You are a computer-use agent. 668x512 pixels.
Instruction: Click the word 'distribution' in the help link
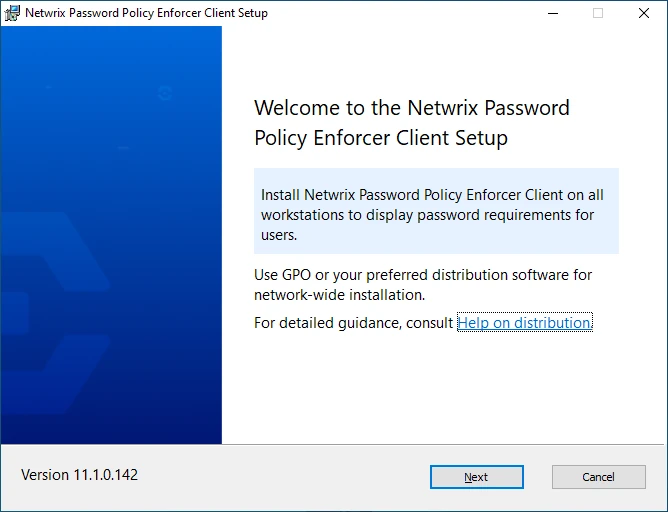click(x=552, y=323)
